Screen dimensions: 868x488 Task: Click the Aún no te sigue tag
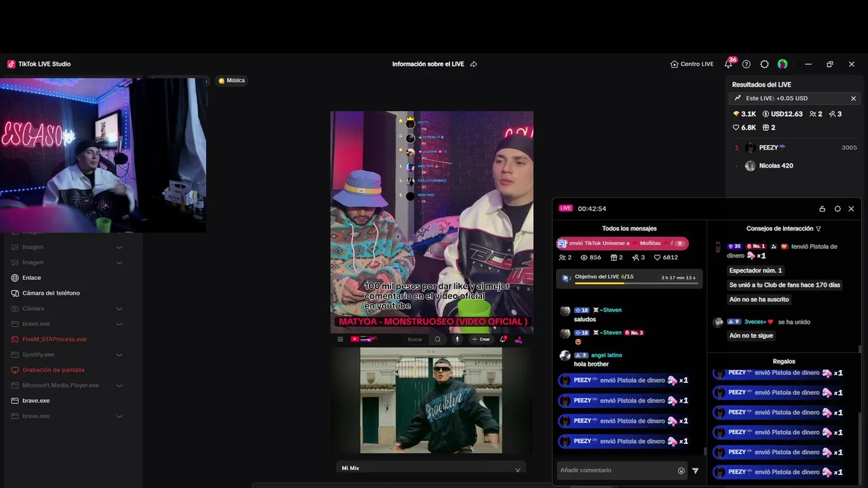point(751,335)
